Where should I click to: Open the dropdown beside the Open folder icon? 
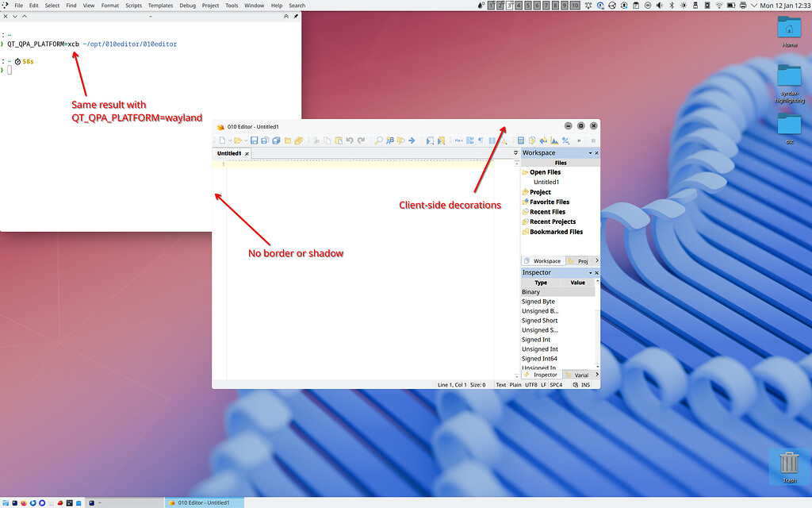pyautogui.click(x=246, y=140)
